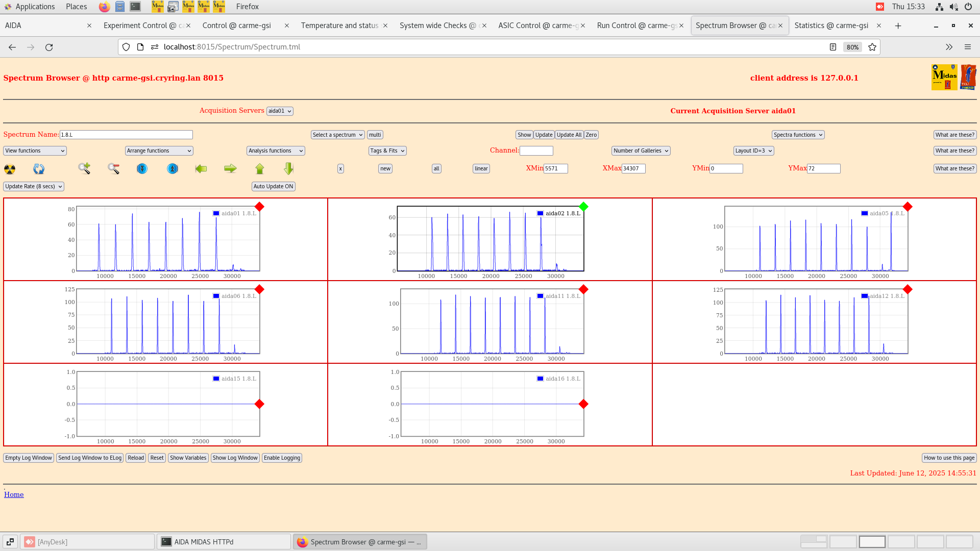Image resolution: width=980 pixels, height=551 pixels.
Task: Click the Update All button
Action: click(569, 135)
